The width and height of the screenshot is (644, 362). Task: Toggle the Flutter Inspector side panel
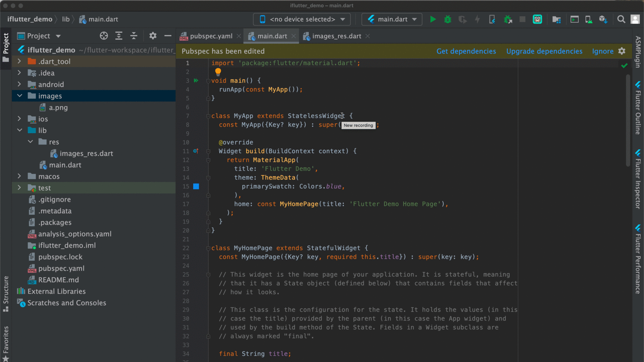click(638, 179)
